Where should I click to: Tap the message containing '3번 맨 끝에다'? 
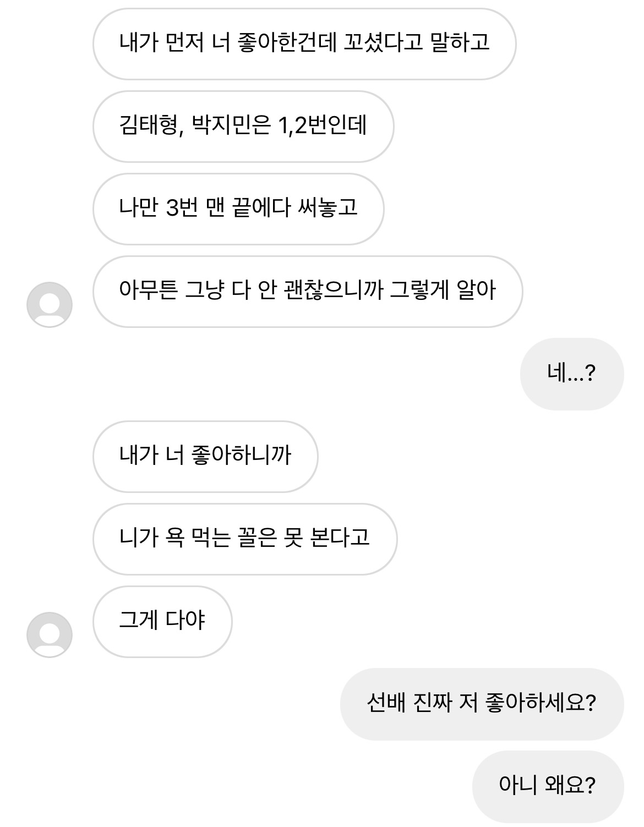coord(238,209)
